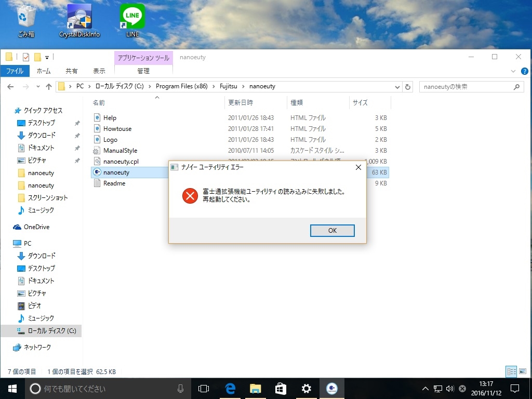Click the search magnifier icon
Viewport: 532px width, 399px height.
516,87
